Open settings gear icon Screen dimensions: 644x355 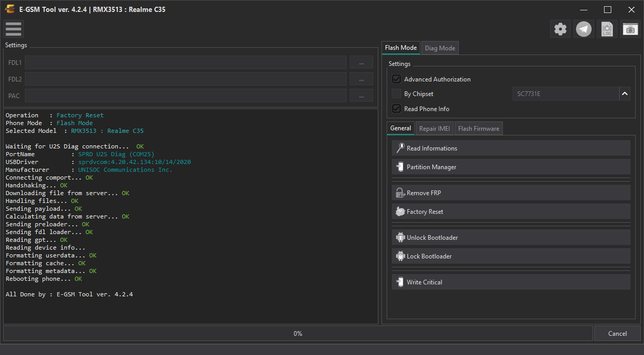click(x=560, y=29)
